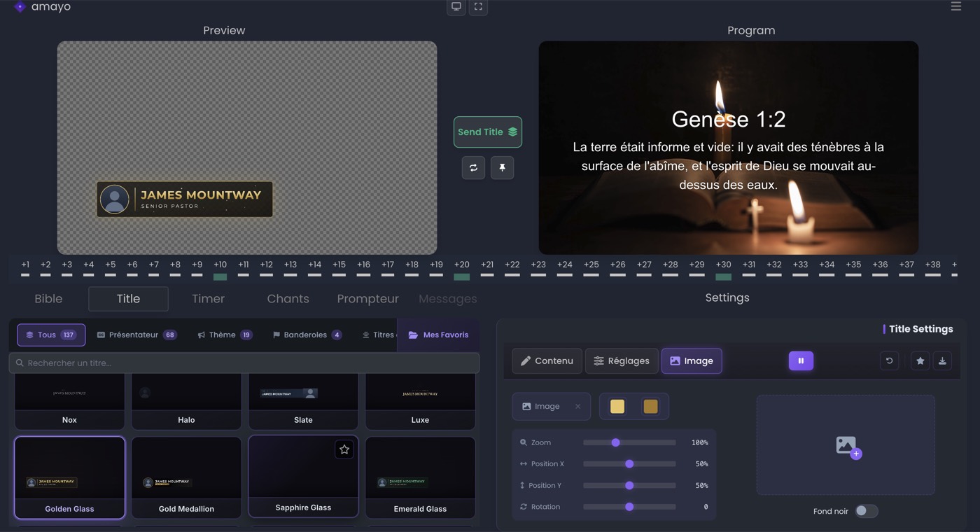980x532 pixels.
Task: Select the Golden Glass title thumbnail
Action: pyautogui.click(x=69, y=477)
